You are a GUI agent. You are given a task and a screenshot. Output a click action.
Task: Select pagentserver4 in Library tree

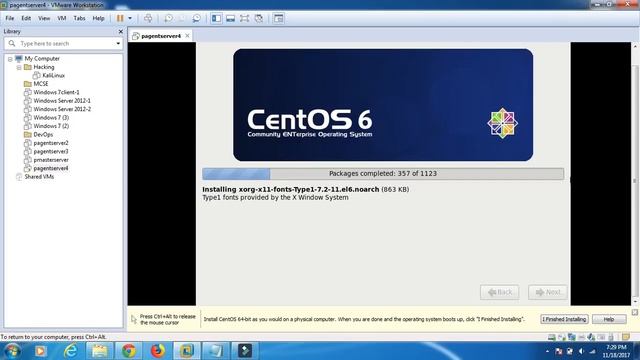(51, 168)
